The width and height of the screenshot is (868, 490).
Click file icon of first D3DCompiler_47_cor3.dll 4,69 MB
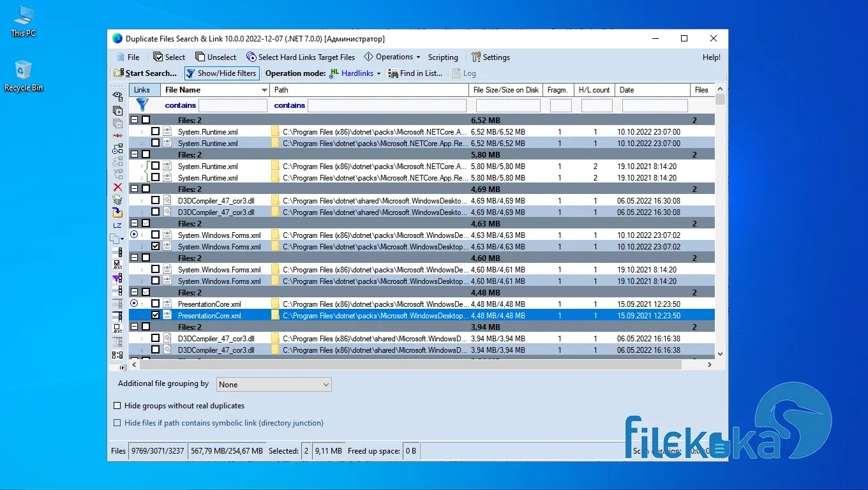167,200
